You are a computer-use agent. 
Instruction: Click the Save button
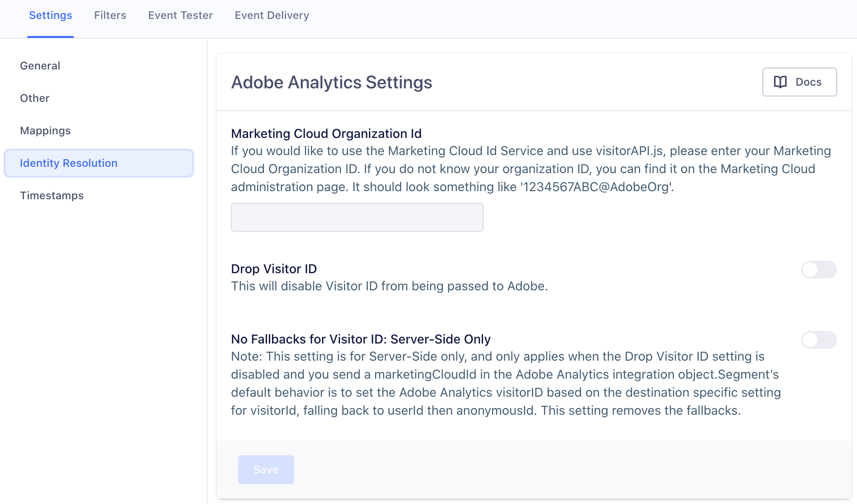pos(266,469)
